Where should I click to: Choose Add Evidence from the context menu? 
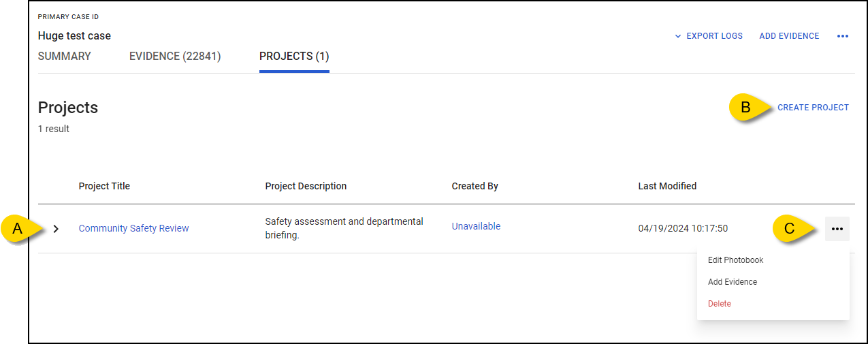point(733,282)
